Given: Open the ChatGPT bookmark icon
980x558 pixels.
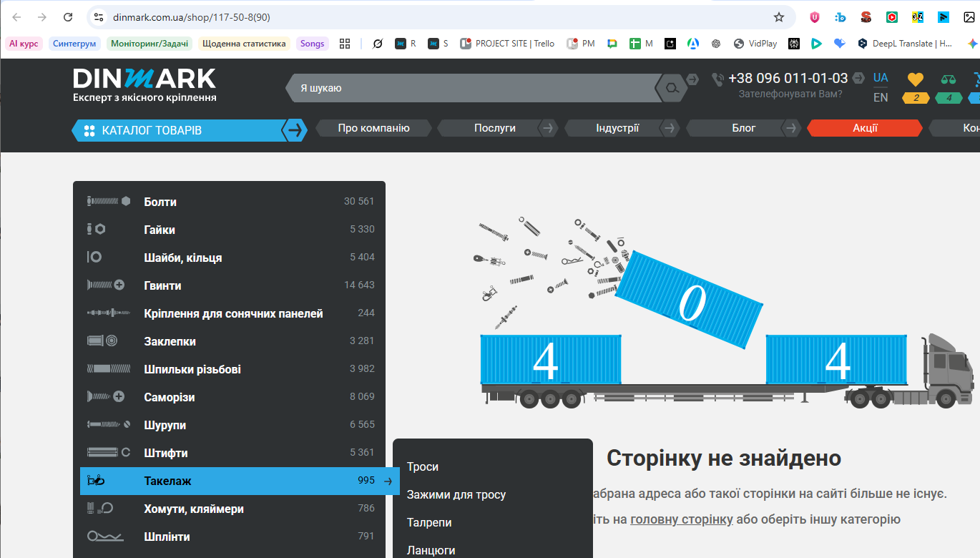Looking at the screenshot, I should 716,44.
